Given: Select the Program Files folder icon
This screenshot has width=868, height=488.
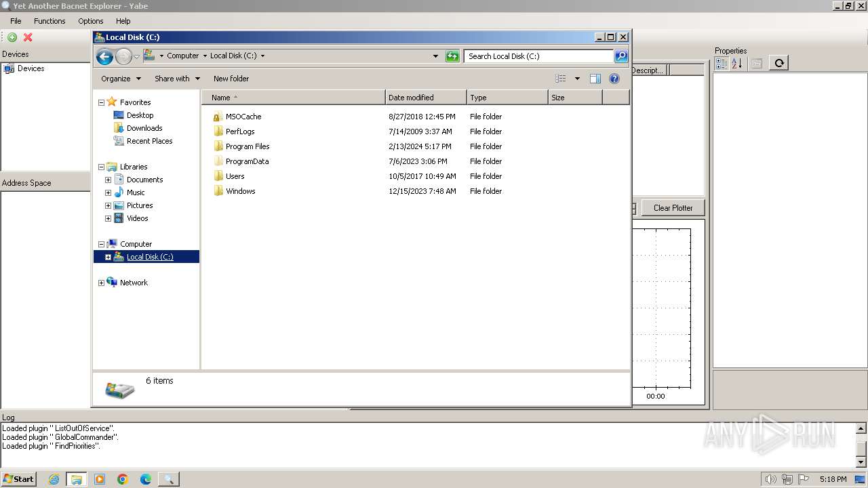Looking at the screenshot, I should point(218,146).
